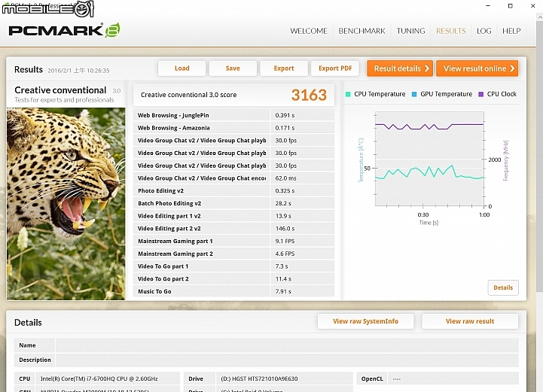
Task: Select the Photo Editing v2 row
Action: pyautogui.click(x=233, y=190)
